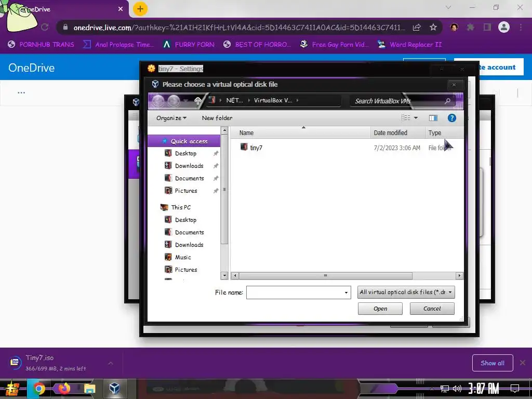532x399 pixels.
Task: Select pinned Downloads under Quick access
Action: click(189, 166)
